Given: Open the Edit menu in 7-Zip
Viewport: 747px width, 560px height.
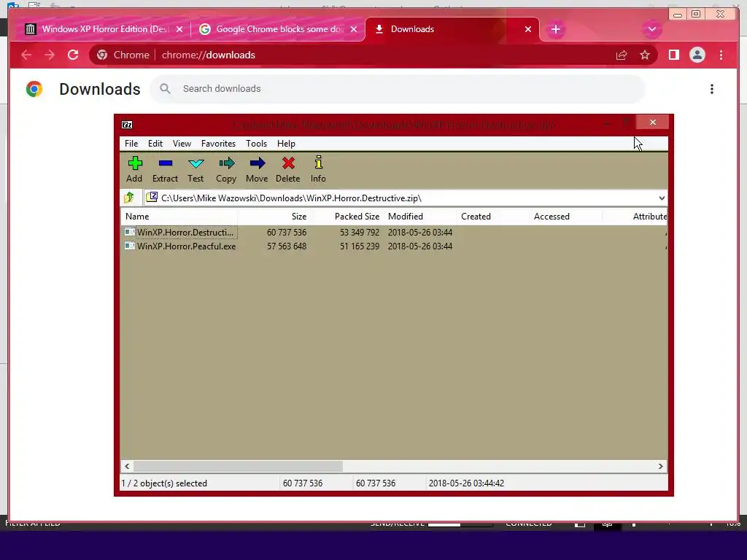Looking at the screenshot, I should pyautogui.click(x=155, y=144).
